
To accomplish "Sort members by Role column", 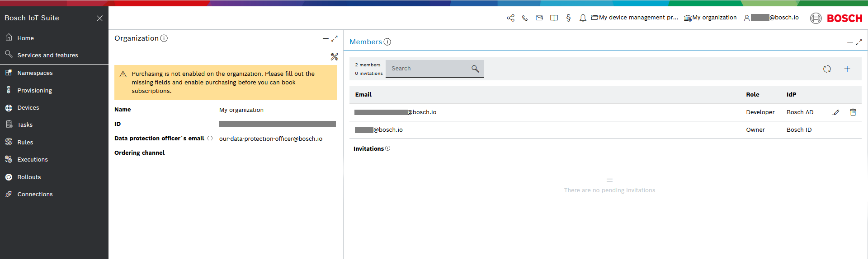I will pos(752,94).
